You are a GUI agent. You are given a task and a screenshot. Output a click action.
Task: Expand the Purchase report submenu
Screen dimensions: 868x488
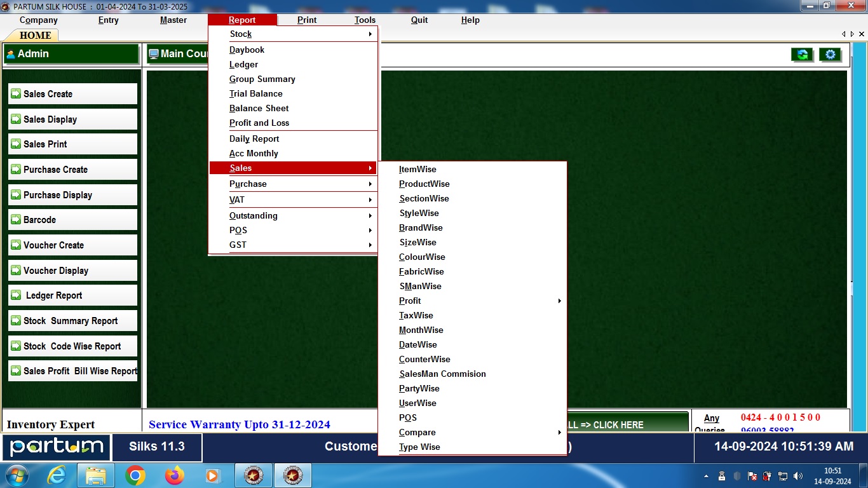tap(370, 184)
